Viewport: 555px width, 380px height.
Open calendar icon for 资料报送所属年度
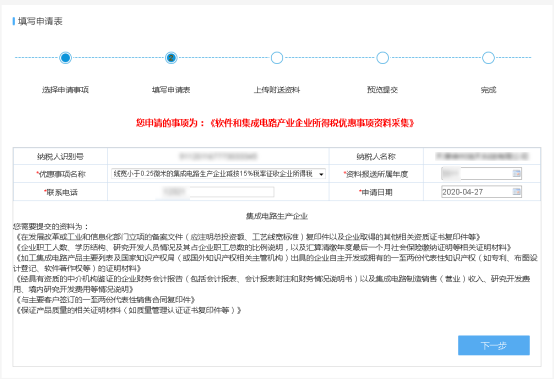click(x=517, y=173)
